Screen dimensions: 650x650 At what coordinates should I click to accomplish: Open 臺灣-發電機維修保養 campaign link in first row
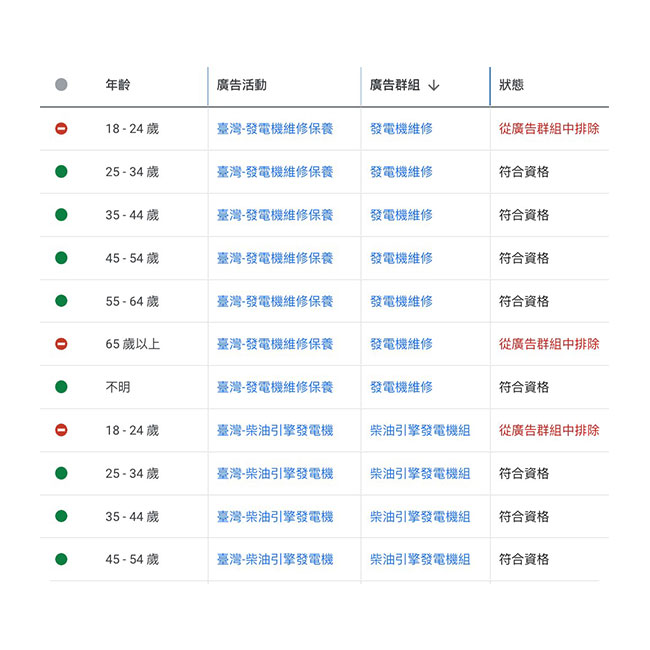274,129
